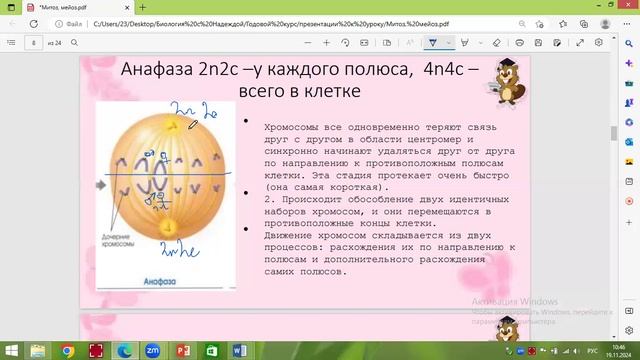Viewport: 640px width, 360px height.
Task: Click the file info icon in address bar
Action: [x=59, y=24]
